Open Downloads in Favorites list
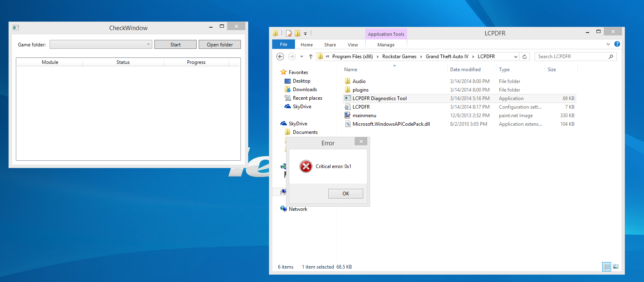 click(305, 90)
